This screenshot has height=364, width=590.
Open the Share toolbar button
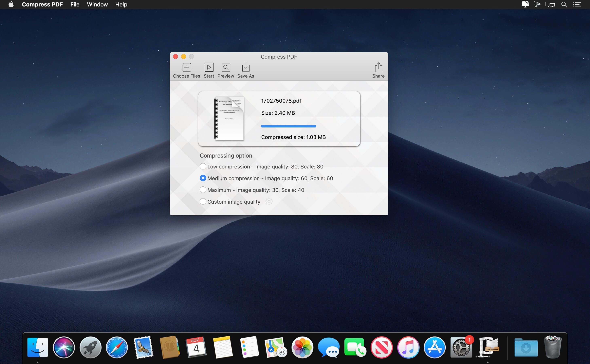(x=378, y=67)
